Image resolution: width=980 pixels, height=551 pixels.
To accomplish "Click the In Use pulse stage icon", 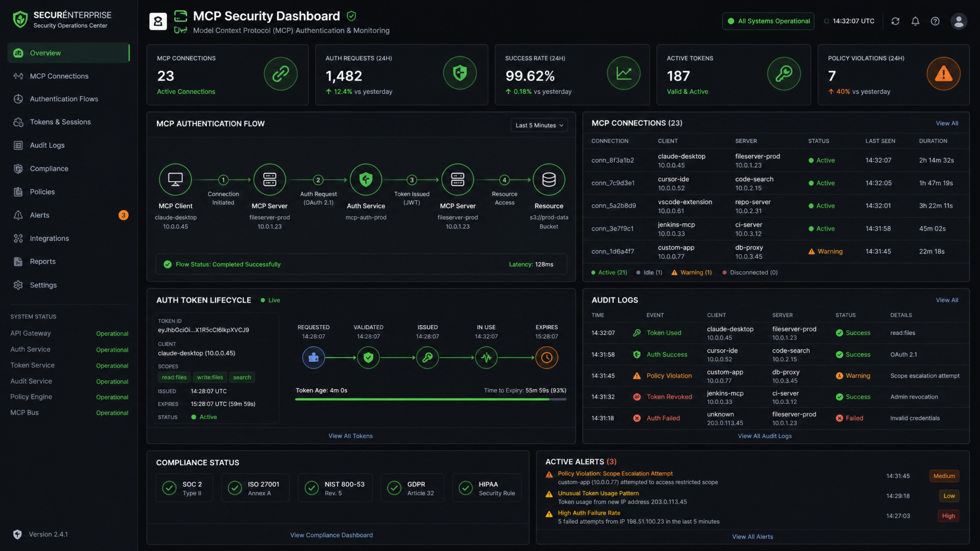I will tap(486, 357).
